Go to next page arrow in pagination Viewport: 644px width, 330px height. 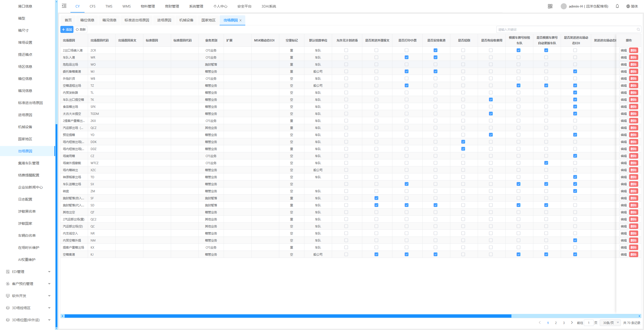(572, 323)
